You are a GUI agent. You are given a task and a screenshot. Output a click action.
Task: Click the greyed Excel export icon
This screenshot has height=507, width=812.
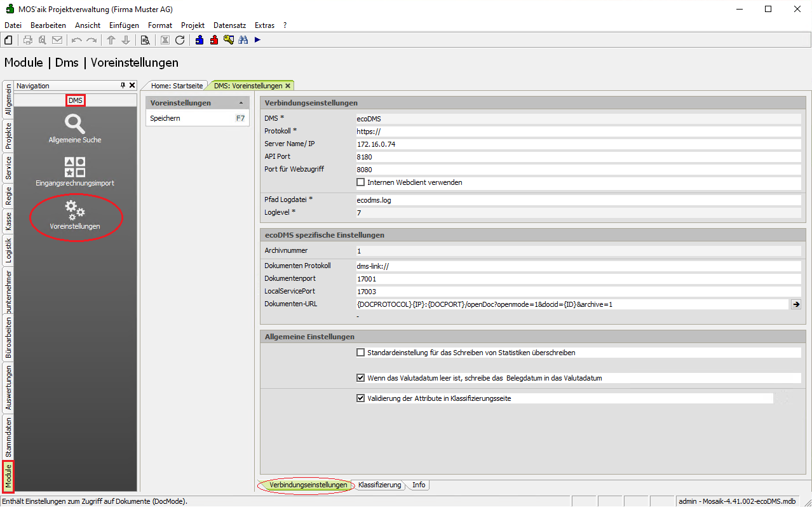click(165, 40)
